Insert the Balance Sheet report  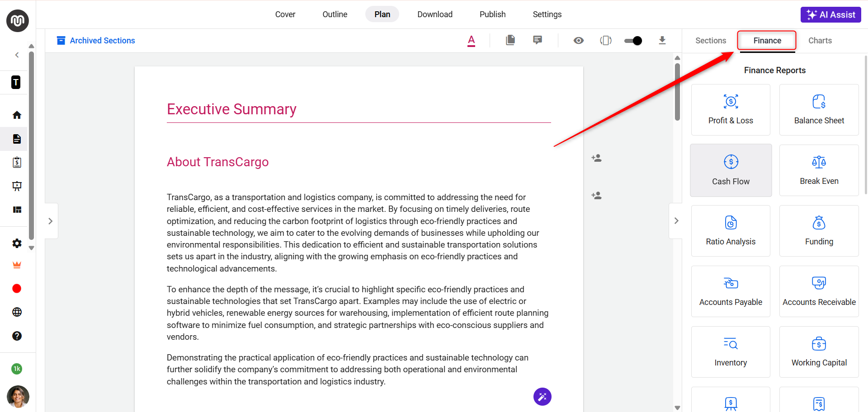tap(819, 110)
